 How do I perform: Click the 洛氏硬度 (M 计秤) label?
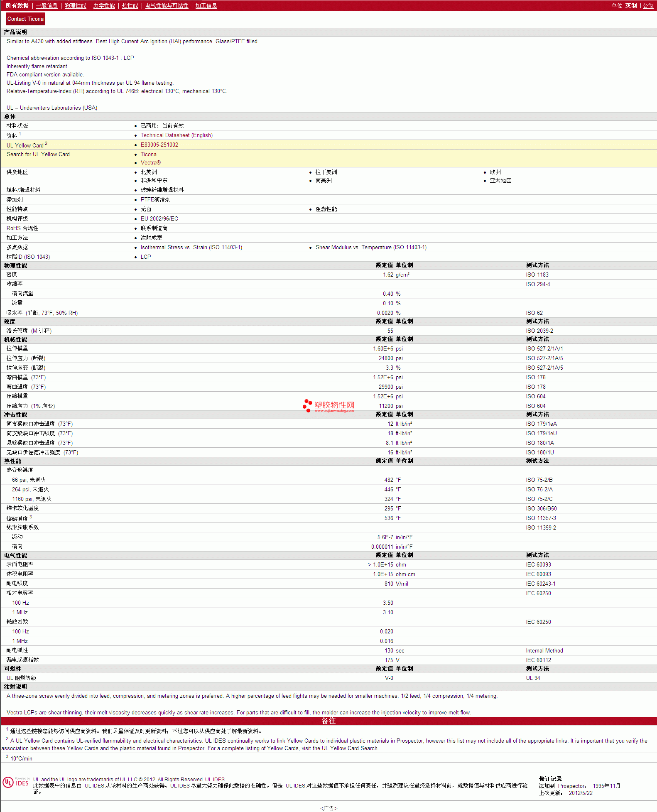[x=29, y=331]
